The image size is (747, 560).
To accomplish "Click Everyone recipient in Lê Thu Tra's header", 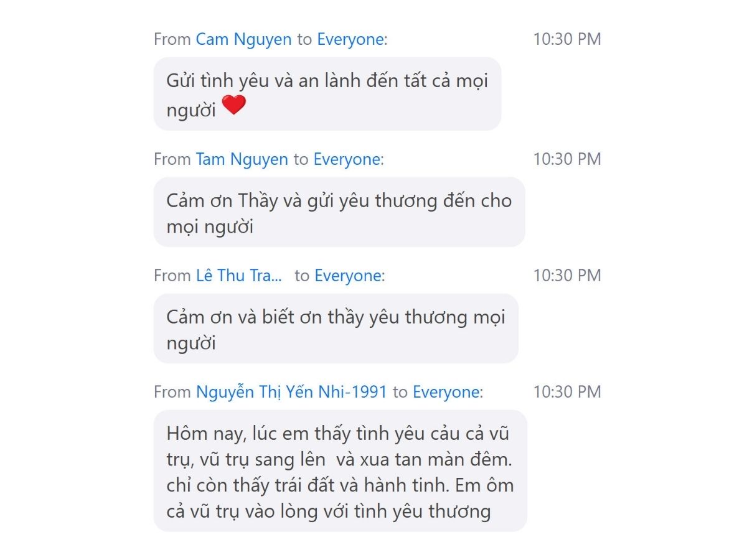I will (348, 276).
